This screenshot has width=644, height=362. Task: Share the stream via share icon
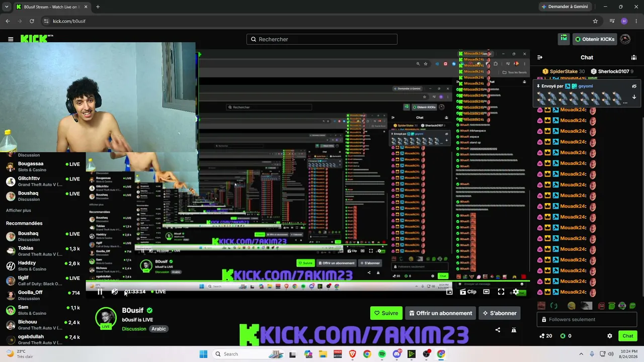pos(498,330)
